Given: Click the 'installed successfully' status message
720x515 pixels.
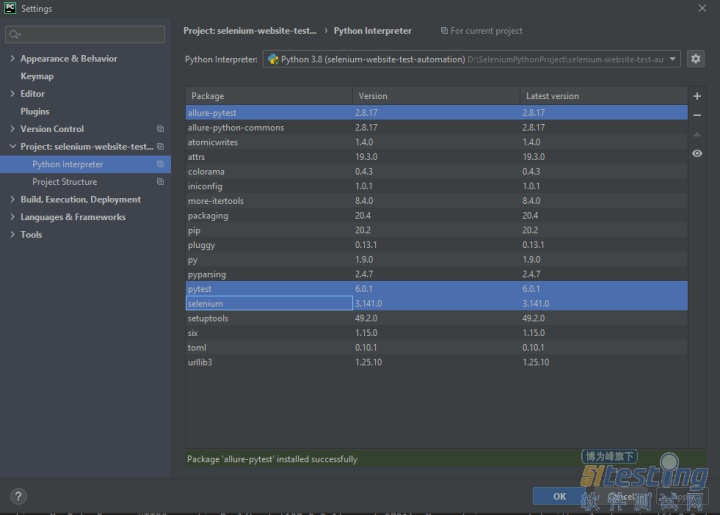Looking at the screenshot, I should (272, 459).
